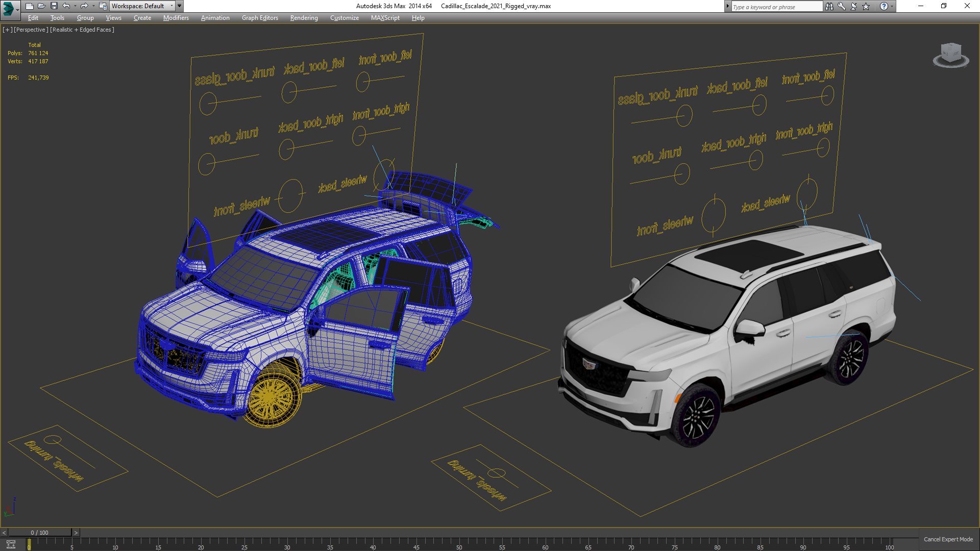Create a new scene with New icon
Image resolution: width=980 pixels, height=551 pixels.
pos(29,6)
